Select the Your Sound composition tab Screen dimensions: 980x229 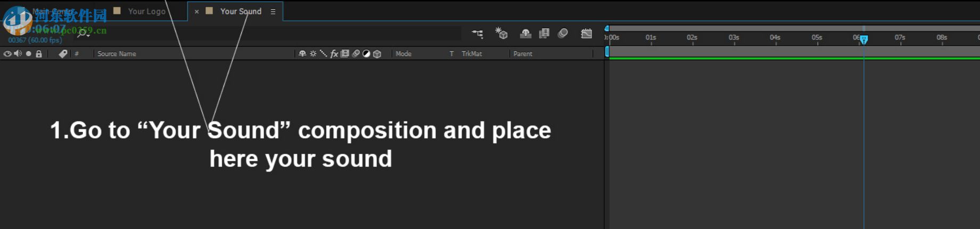tap(241, 11)
